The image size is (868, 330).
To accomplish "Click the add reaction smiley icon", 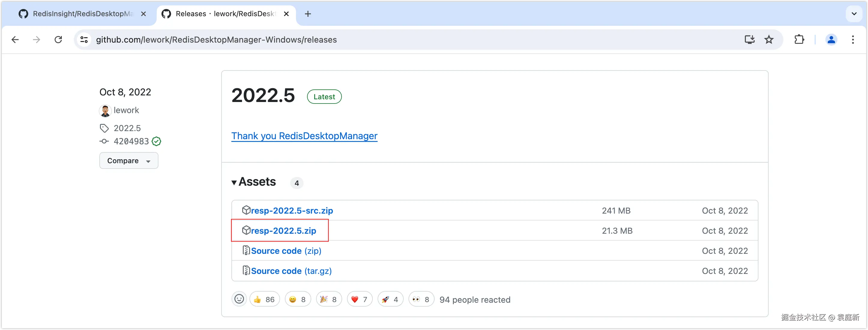I will pyautogui.click(x=239, y=299).
